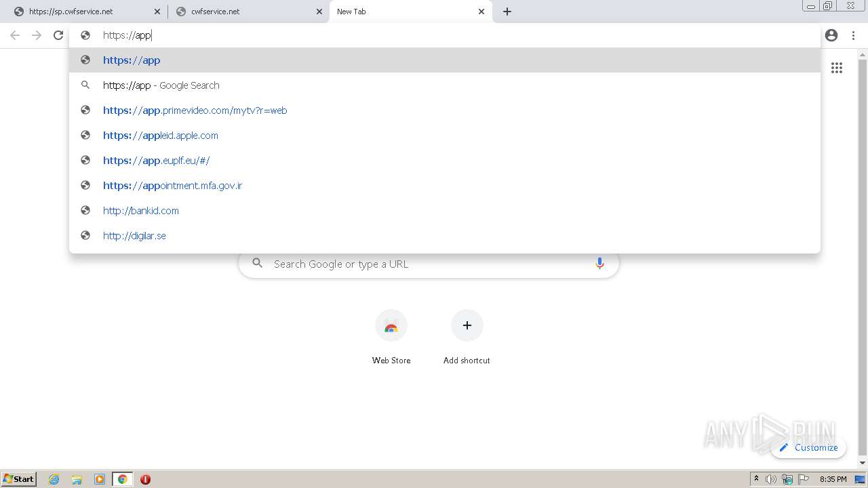Click the globe icon beside bankid.com suggestion
Viewport: 868px width, 488px height.
85,210
